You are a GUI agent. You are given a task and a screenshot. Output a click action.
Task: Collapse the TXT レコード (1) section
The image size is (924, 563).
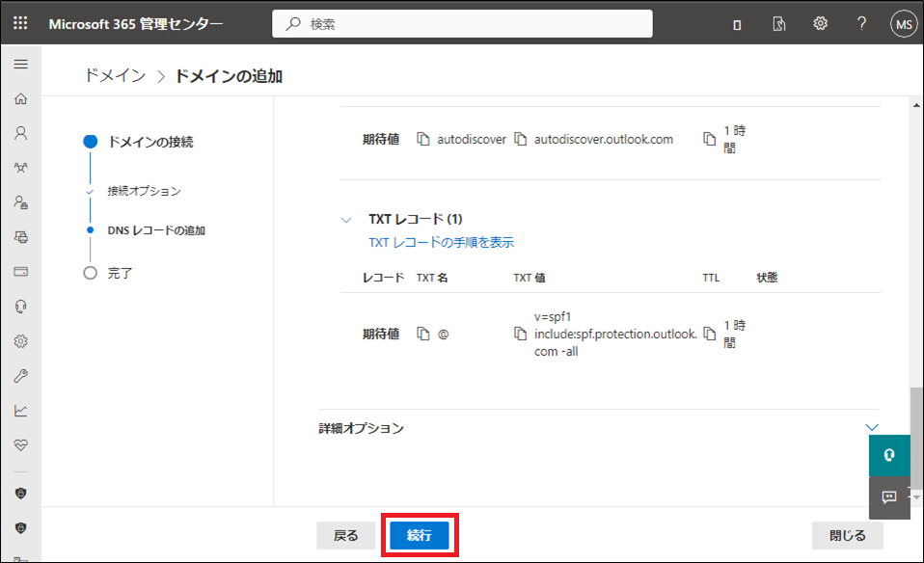point(346,220)
